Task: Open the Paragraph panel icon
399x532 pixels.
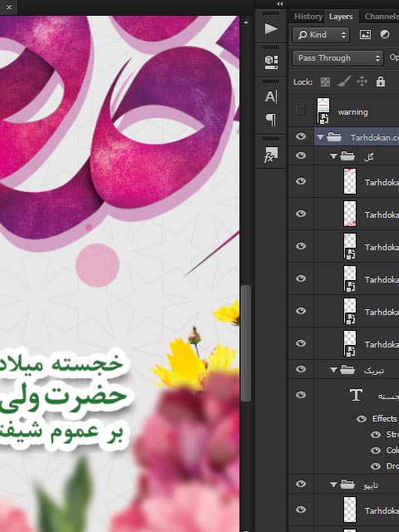Action: pos(271,120)
